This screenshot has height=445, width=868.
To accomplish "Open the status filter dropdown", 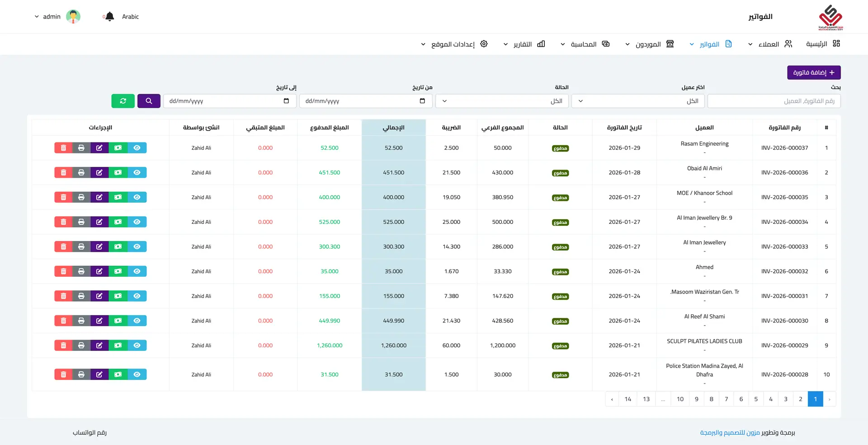I will click(502, 101).
